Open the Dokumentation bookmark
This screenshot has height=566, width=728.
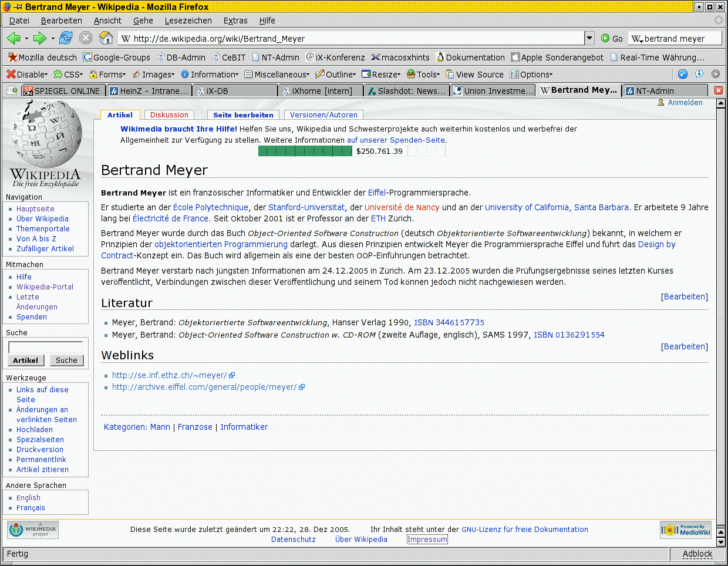coord(470,58)
